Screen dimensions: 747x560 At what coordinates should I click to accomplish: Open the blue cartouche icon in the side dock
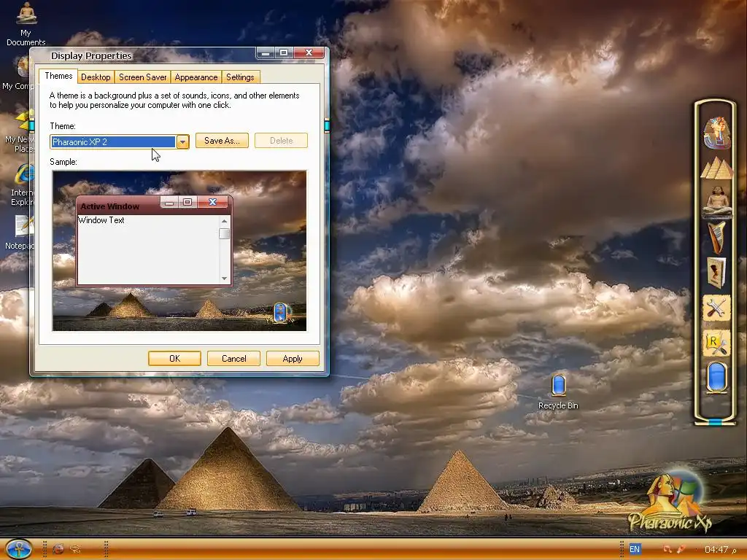(717, 377)
